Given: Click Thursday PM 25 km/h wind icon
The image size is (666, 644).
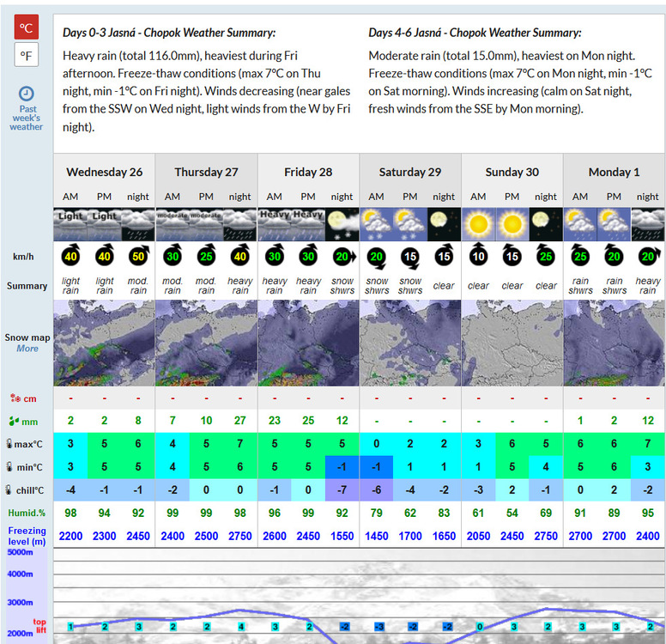Looking at the screenshot, I should pos(207,256).
